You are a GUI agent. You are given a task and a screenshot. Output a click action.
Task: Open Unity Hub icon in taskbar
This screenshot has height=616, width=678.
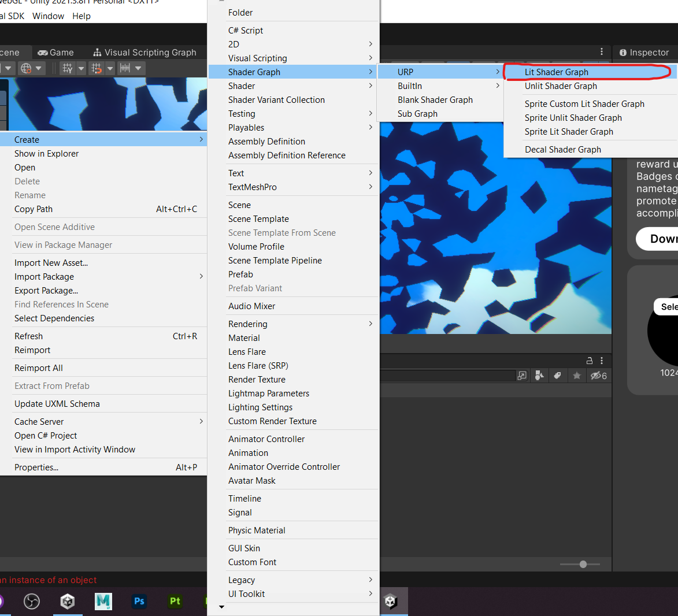coord(68,601)
